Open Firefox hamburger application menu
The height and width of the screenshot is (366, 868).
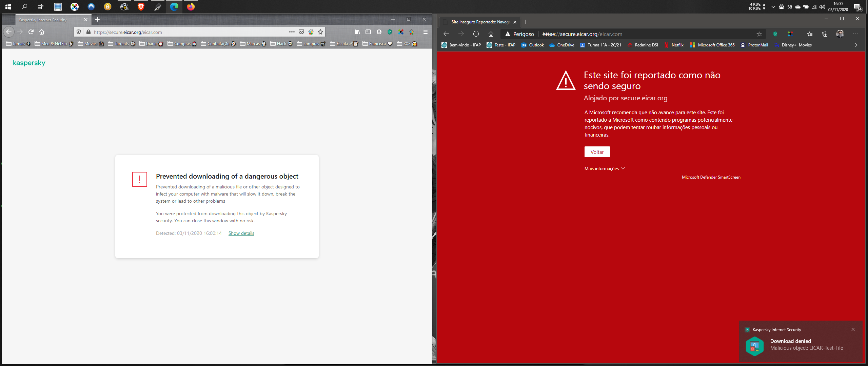425,32
